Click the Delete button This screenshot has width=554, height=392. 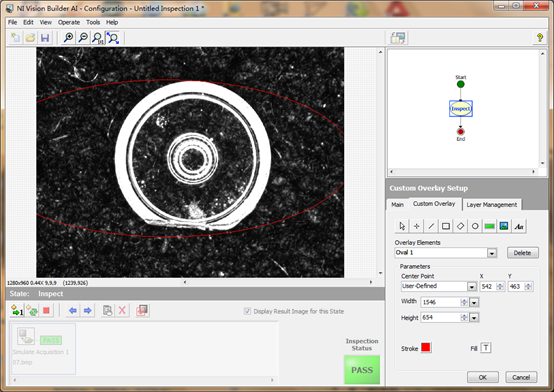click(523, 253)
